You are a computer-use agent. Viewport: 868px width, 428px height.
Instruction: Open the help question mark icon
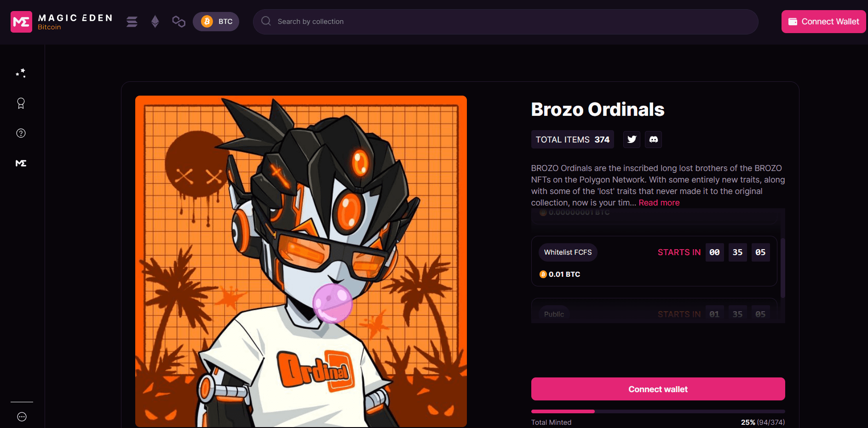(21, 133)
